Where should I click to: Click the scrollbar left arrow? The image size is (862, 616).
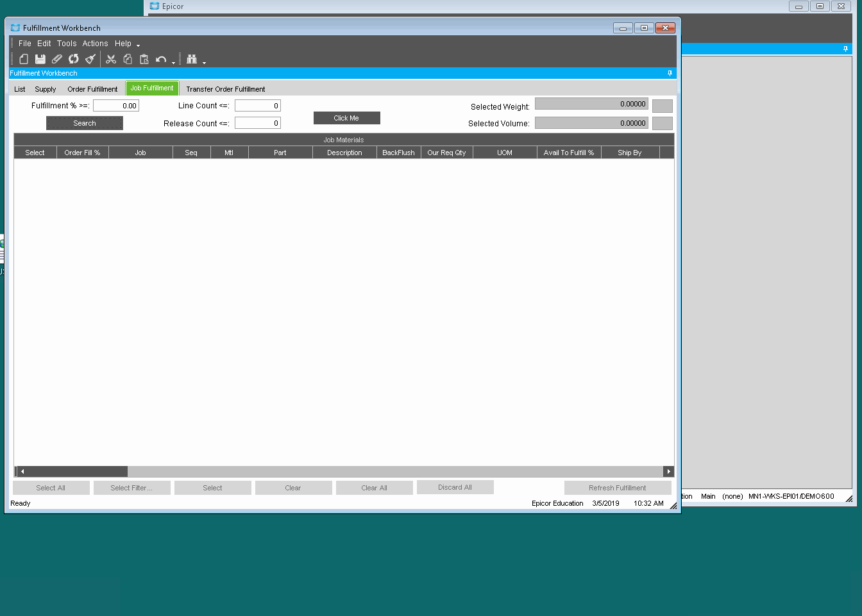(22, 471)
